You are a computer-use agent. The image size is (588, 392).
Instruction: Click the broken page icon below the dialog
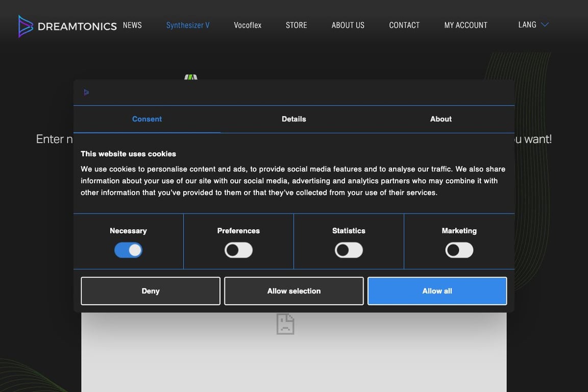(285, 324)
